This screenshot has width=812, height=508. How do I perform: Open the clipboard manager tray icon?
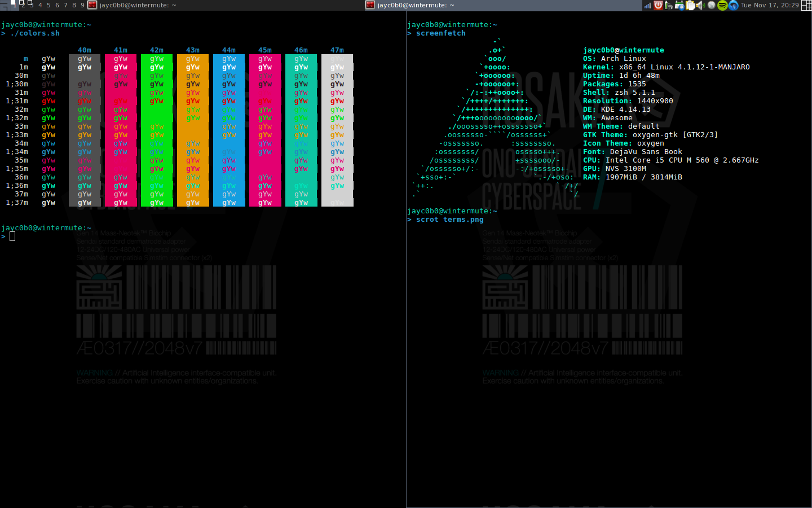point(690,6)
